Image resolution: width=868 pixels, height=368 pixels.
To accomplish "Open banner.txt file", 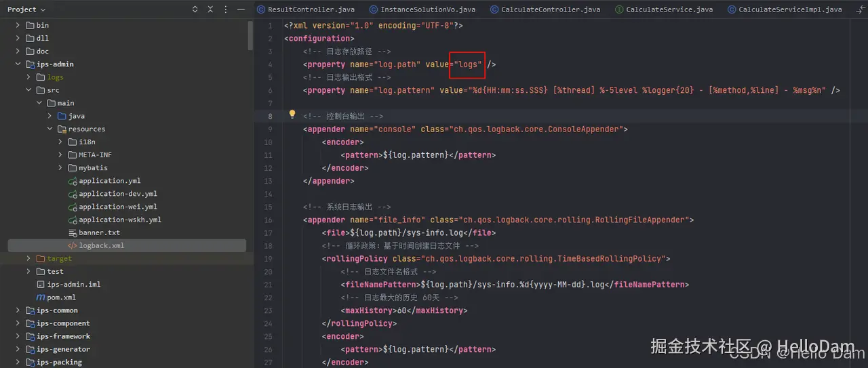I will point(99,232).
